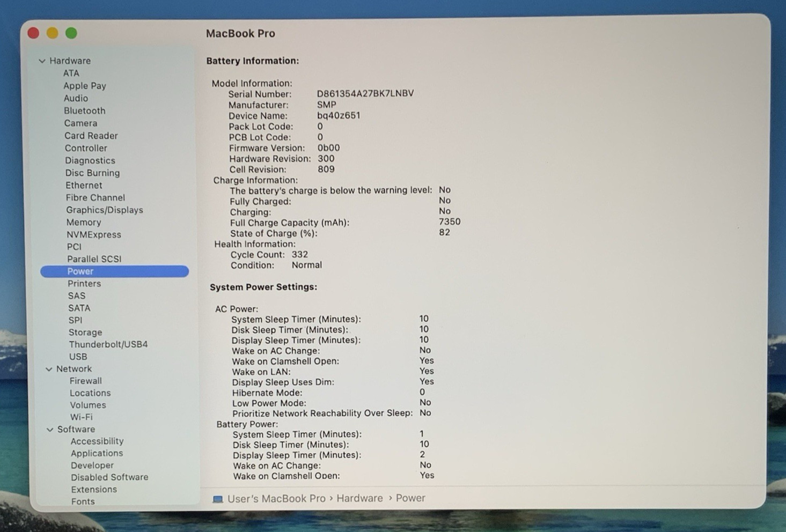
Task: Select Disc Burning in the sidebar
Action: pos(92,173)
